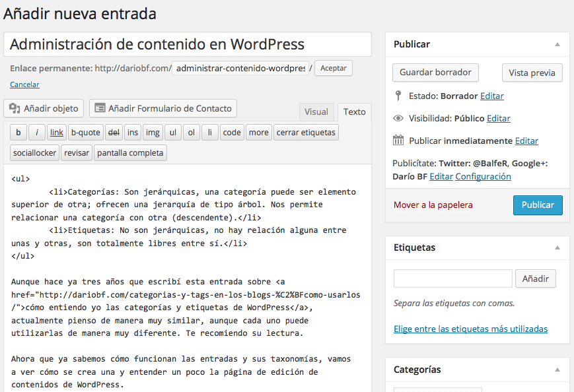Click the calendar icon beside Publicar inmediatamente
This screenshot has height=392, width=574.
(x=398, y=141)
